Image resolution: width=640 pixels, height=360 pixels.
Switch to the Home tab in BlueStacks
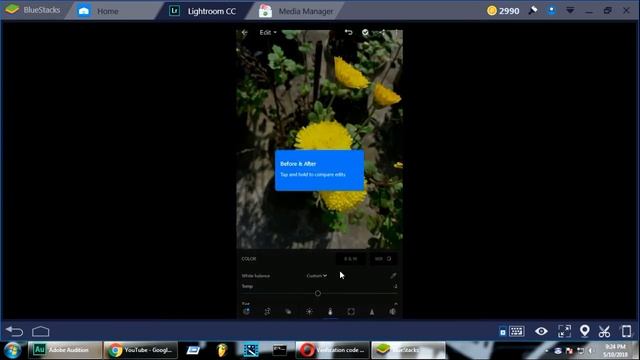pos(108,11)
